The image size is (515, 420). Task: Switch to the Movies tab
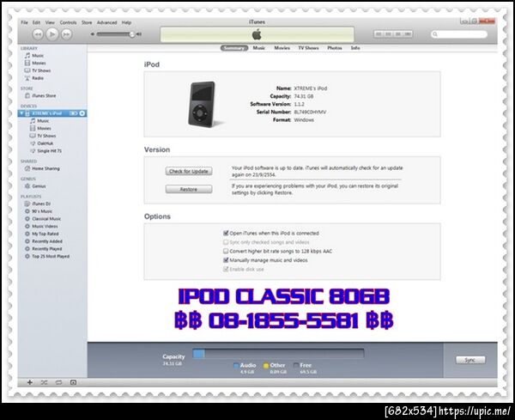point(282,48)
